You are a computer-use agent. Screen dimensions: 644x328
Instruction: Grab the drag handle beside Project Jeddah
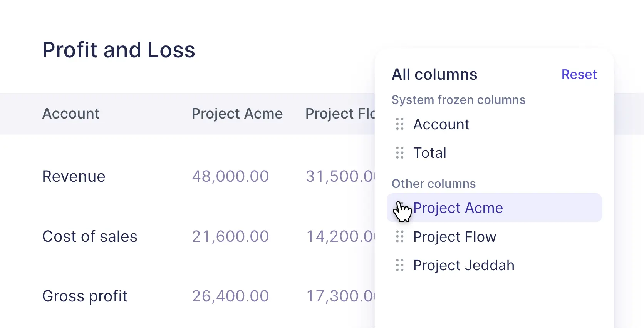tap(400, 265)
